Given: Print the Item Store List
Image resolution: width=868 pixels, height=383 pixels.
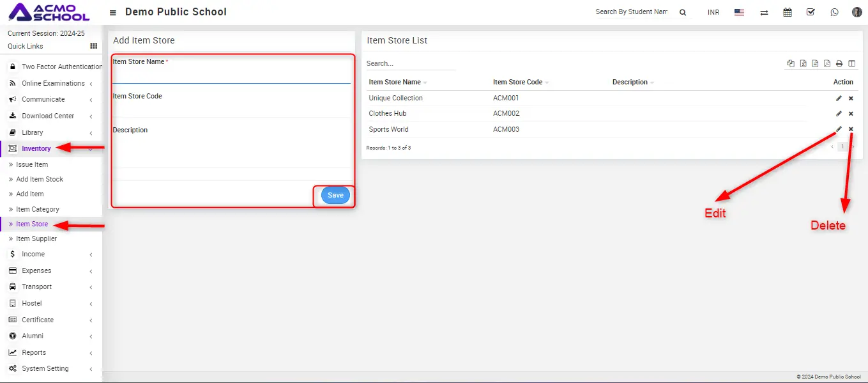Looking at the screenshot, I should (x=839, y=63).
